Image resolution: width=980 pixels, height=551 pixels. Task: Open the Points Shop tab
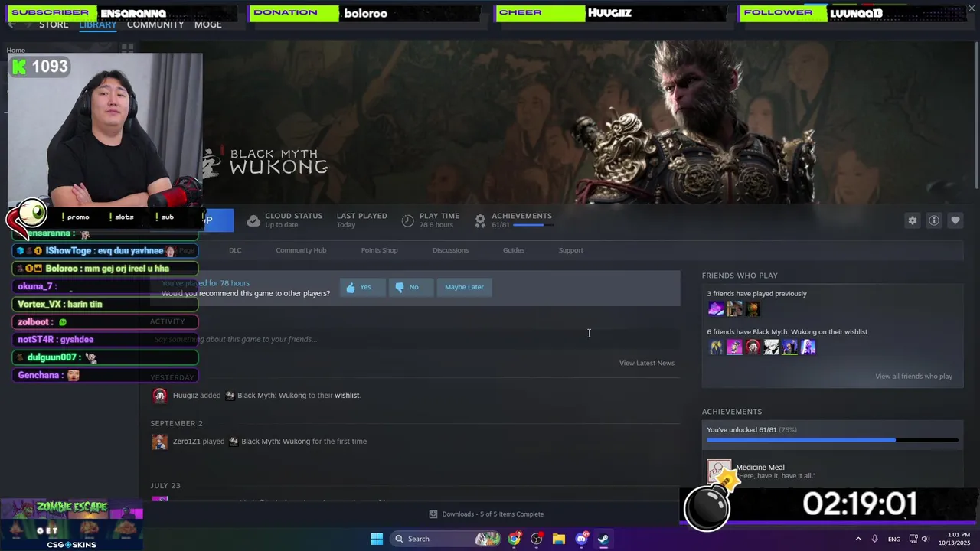point(379,250)
